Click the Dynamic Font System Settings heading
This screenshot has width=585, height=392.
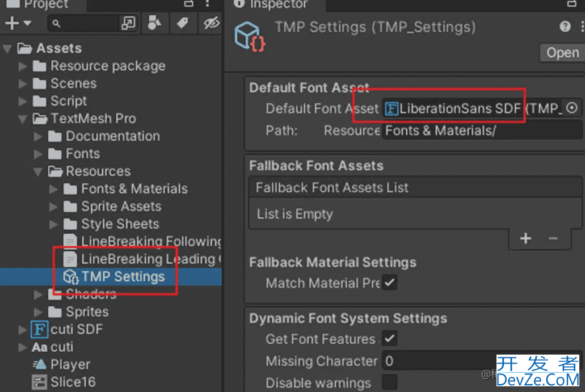coord(348,318)
